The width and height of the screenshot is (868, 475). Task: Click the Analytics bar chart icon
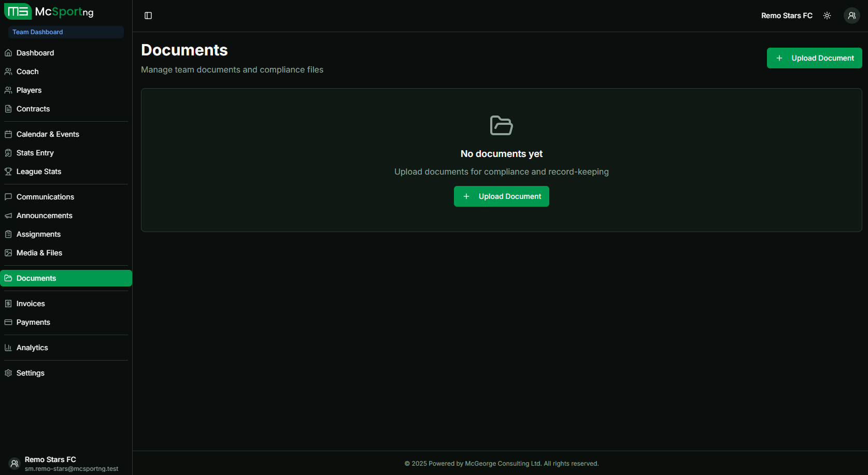click(8, 348)
